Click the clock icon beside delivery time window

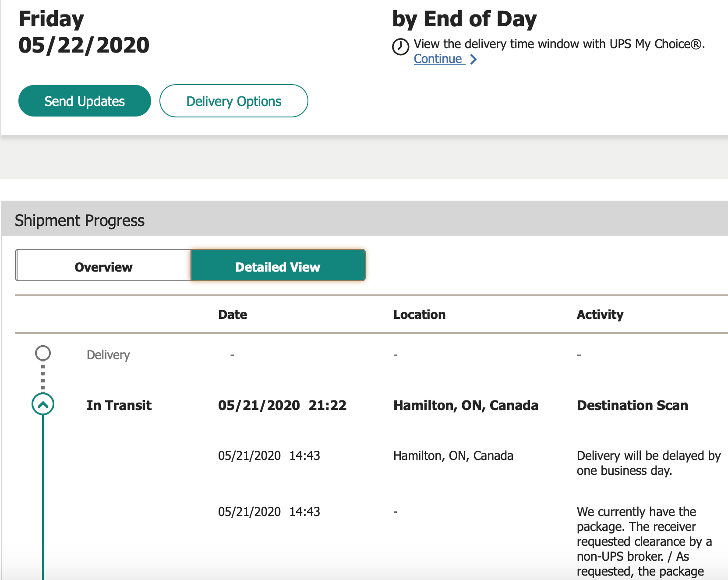point(400,46)
